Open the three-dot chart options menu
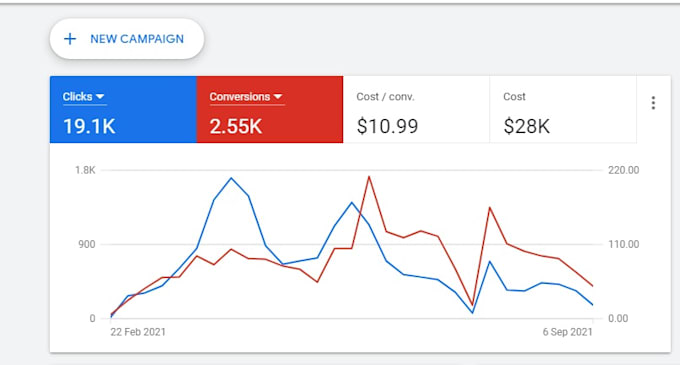This screenshot has width=680, height=365. [653, 103]
